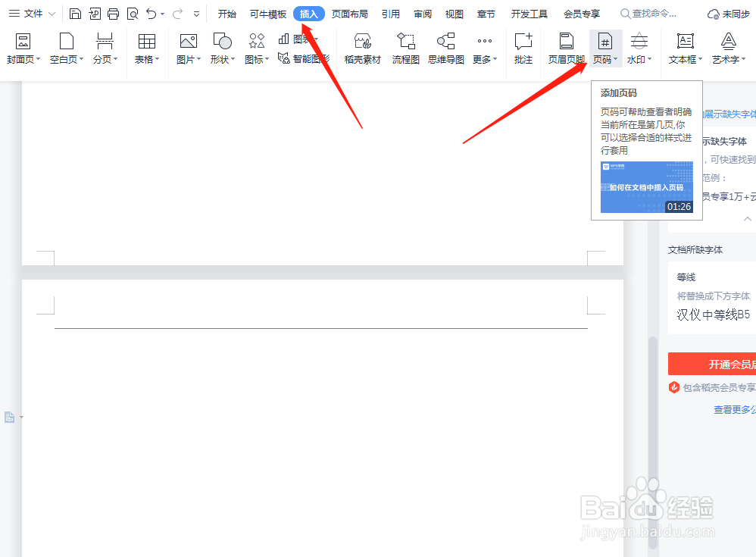This screenshot has width=756, height=557.
Task: Collapse the missing fonts panel chevron
Action: click(x=747, y=219)
